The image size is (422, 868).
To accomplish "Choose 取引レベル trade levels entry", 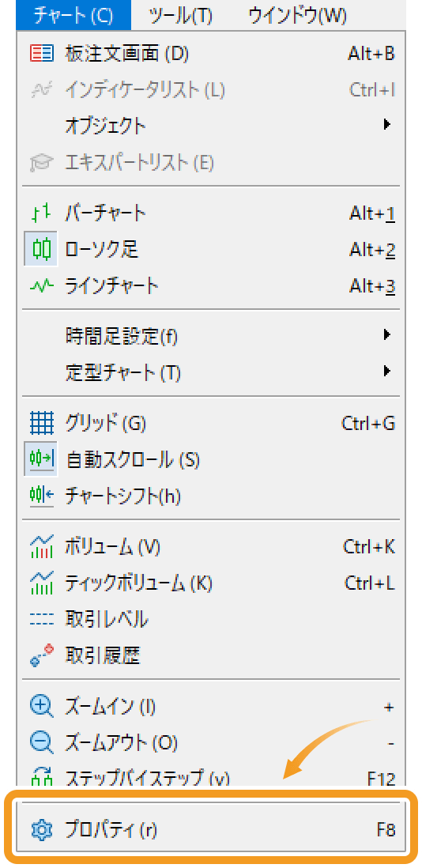I will [211, 620].
